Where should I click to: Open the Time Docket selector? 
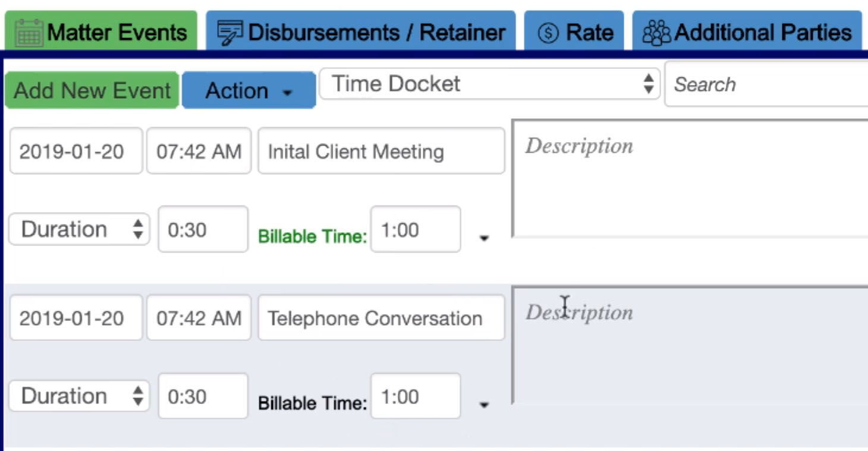[x=489, y=84]
